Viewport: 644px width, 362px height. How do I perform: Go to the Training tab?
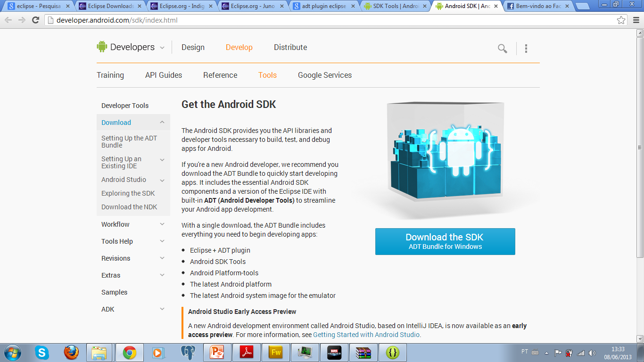[x=110, y=75]
